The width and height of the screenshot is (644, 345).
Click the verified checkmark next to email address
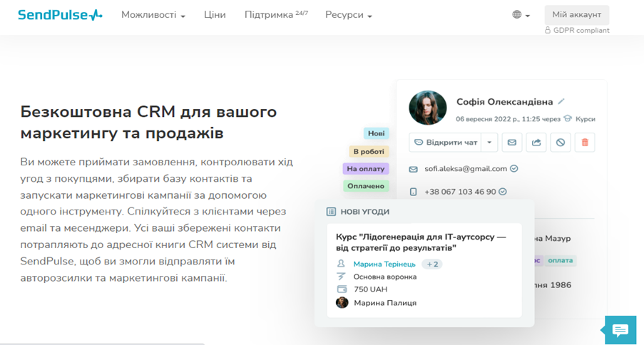(x=514, y=169)
